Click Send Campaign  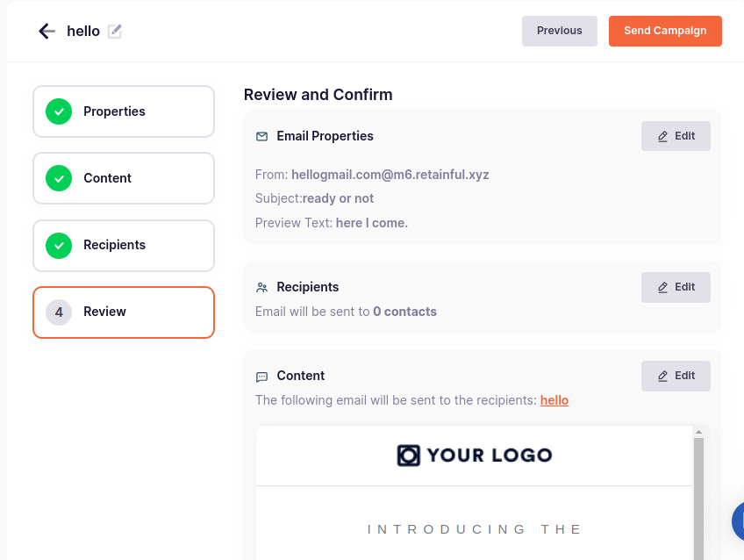(665, 31)
